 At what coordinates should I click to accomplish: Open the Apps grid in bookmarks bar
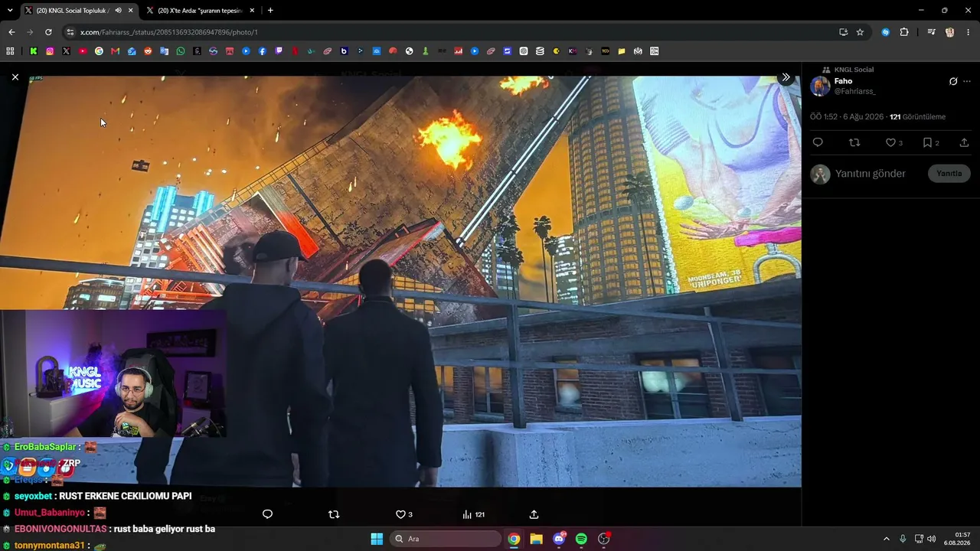10,51
